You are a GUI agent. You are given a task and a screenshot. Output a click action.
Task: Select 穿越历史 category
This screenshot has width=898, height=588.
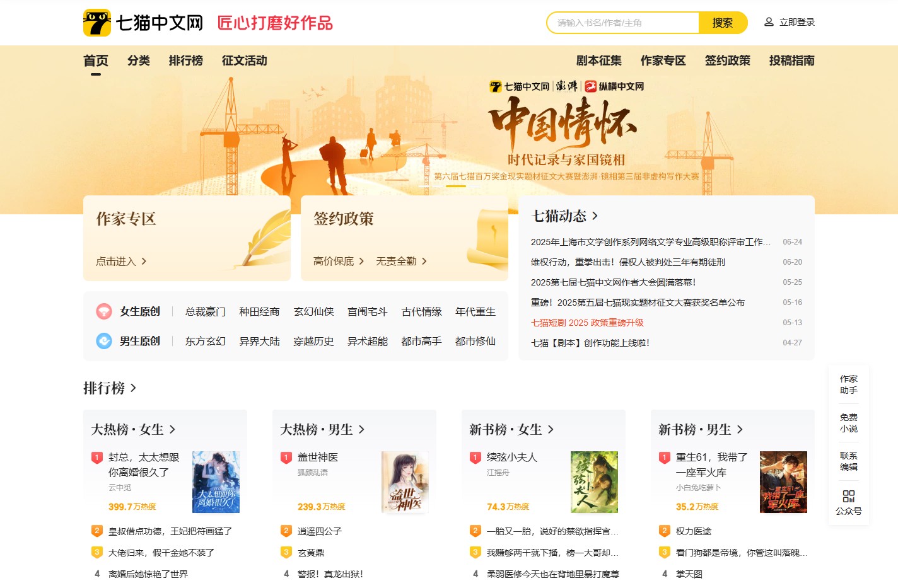pos(313,341)
